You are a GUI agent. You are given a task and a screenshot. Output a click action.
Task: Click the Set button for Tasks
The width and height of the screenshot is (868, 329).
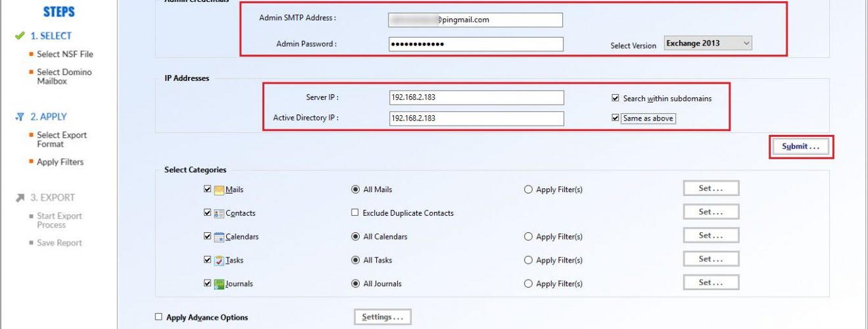point(711,259)
